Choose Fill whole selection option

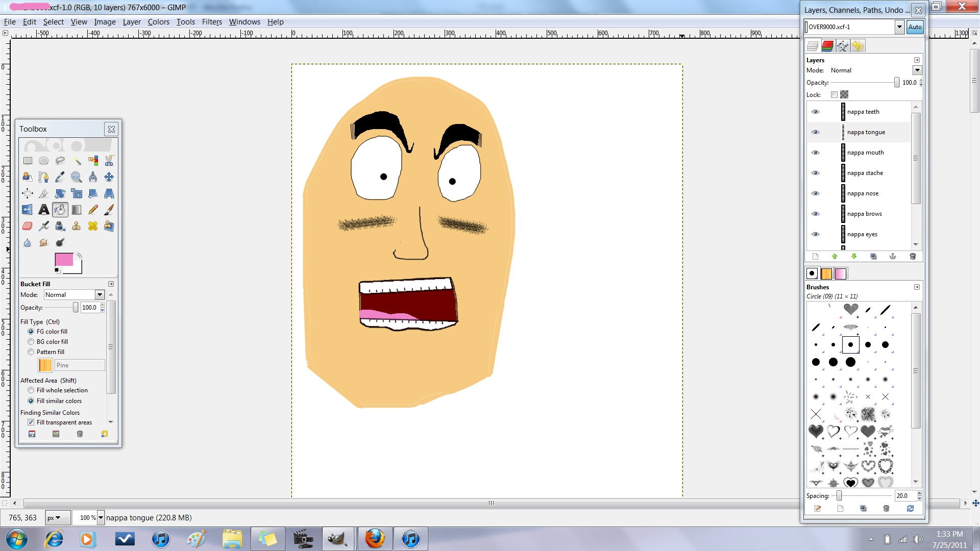tap(31, 390)
